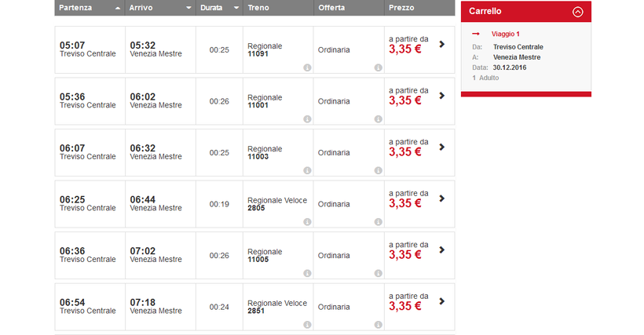Viewport: 644px width, 335px height.
Task: Click info icon for train Regionale 11091
Action: coord(307,67)
